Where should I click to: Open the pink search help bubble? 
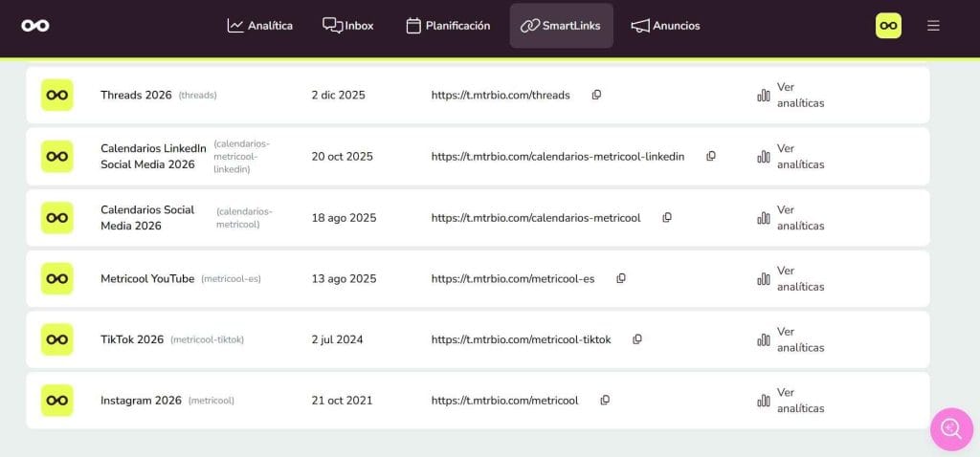[950, 428]
